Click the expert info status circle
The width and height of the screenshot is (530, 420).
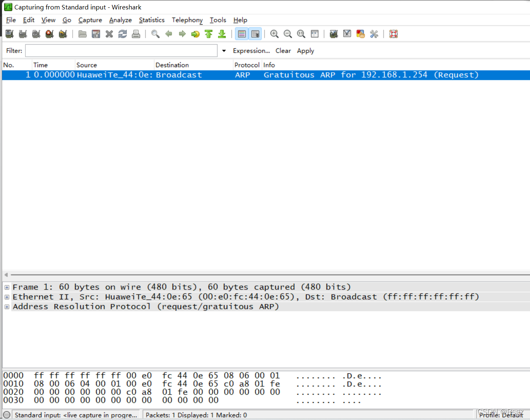[7, 415]
